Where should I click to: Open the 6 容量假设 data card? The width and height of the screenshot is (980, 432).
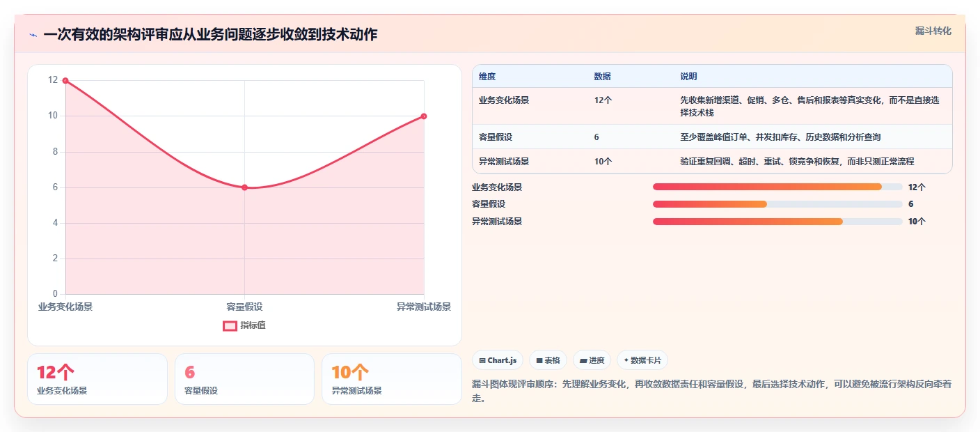(244, 379)
